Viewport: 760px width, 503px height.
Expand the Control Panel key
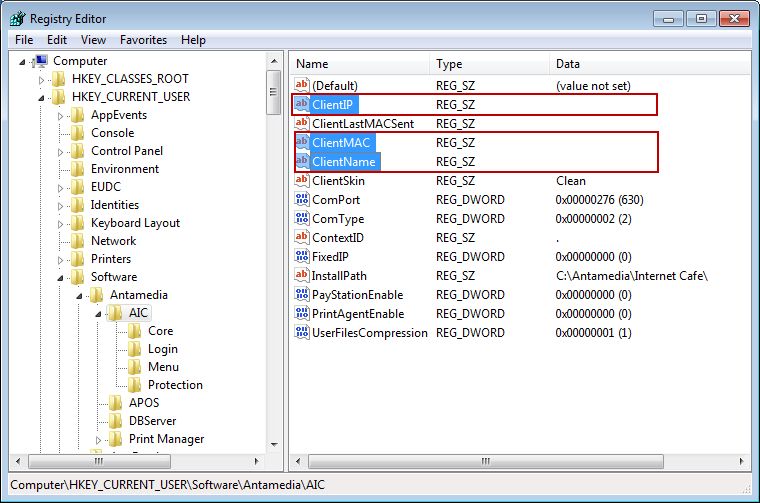(60, 152)
